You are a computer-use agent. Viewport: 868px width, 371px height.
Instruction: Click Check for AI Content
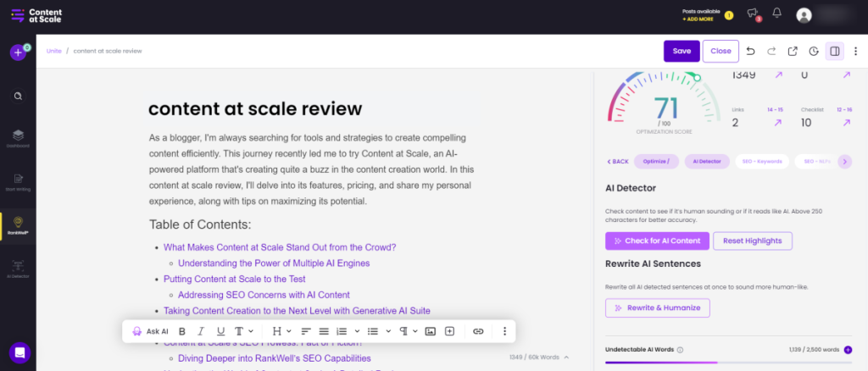point(657,241)
